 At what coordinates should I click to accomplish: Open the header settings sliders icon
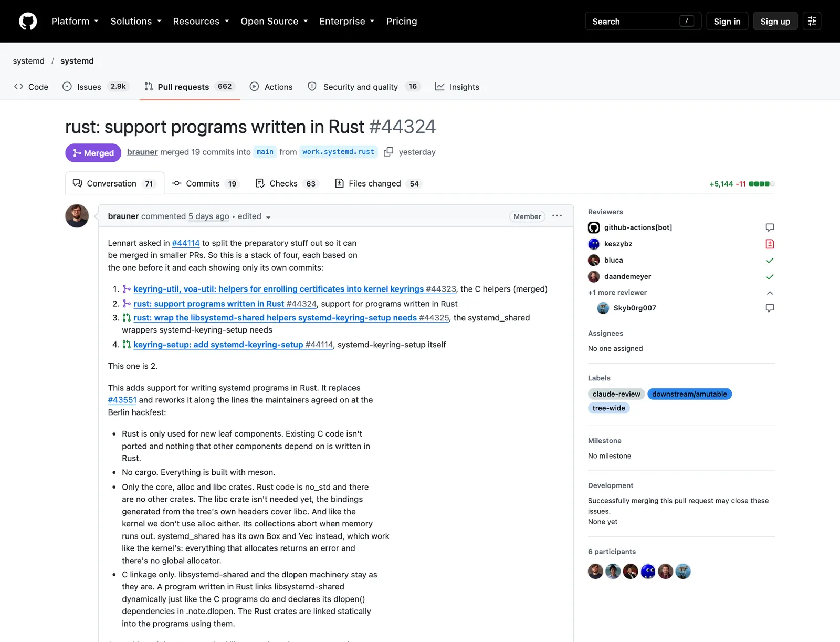pos(812,21)
